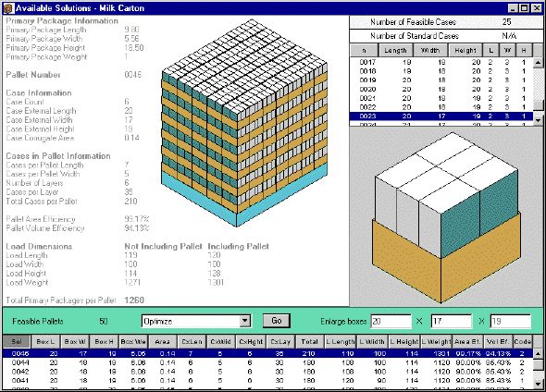Select case row 0018
546x392 pixels.
[441, 71]
